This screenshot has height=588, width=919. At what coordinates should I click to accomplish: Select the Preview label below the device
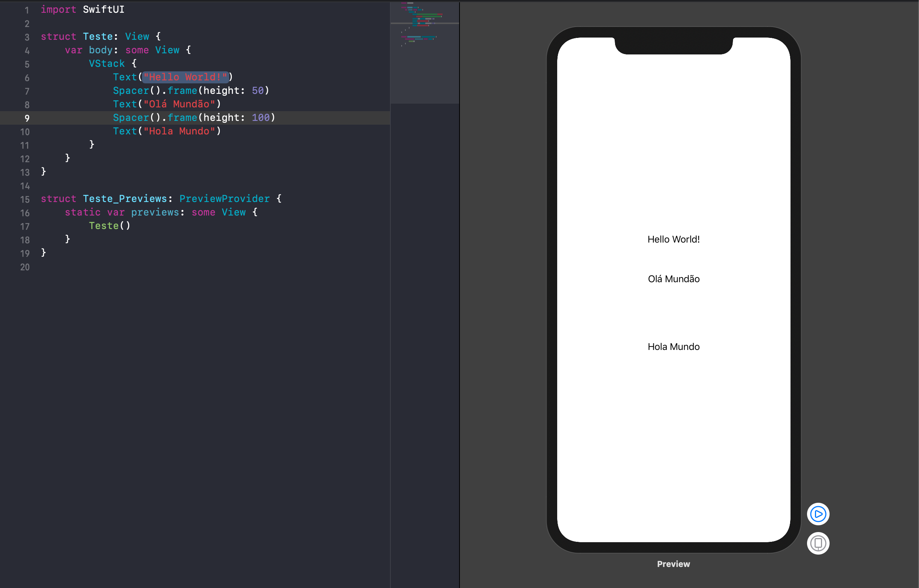click(673, 564)
